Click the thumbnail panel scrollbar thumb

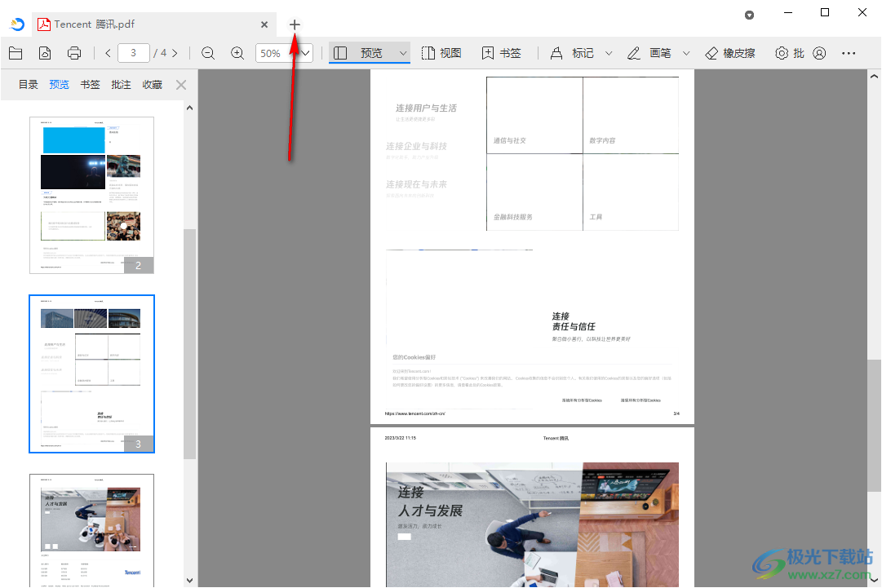[x=189, y=344]
